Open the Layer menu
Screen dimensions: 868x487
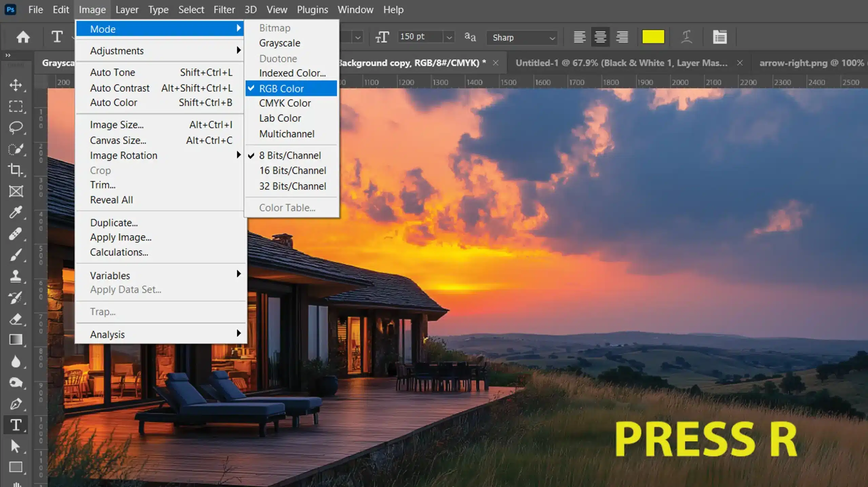pos(127,10)
